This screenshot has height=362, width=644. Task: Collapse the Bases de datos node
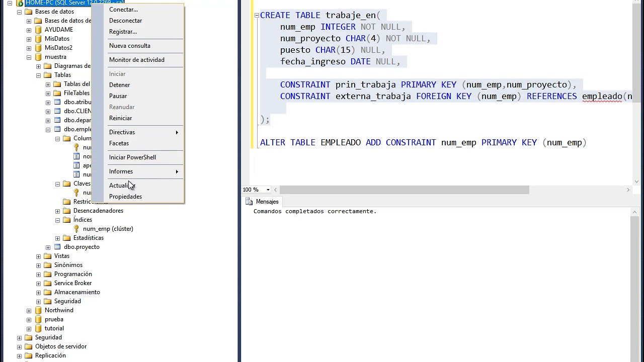[19, 12]
